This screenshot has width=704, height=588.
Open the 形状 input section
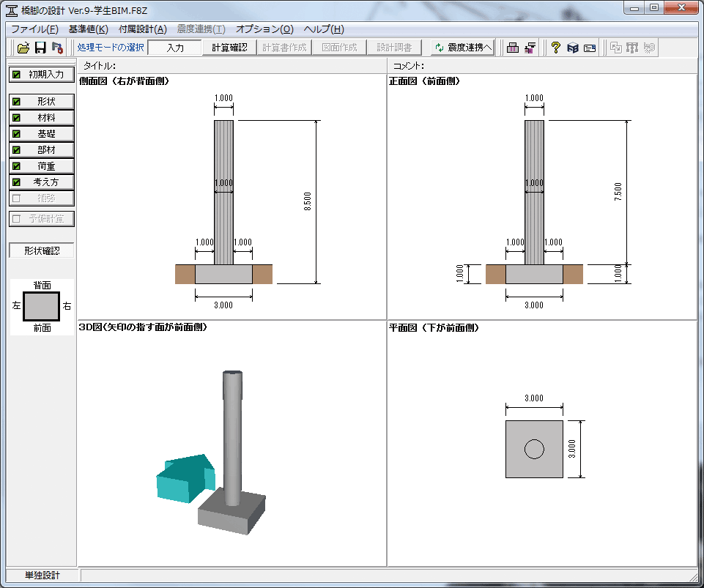click(x=42, y=102)
